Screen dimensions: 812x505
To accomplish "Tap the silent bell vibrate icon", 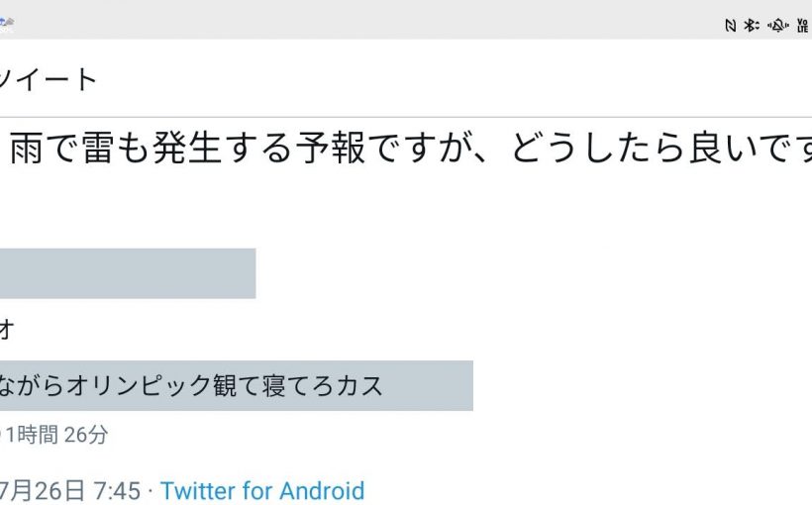I will coord(777,26).
